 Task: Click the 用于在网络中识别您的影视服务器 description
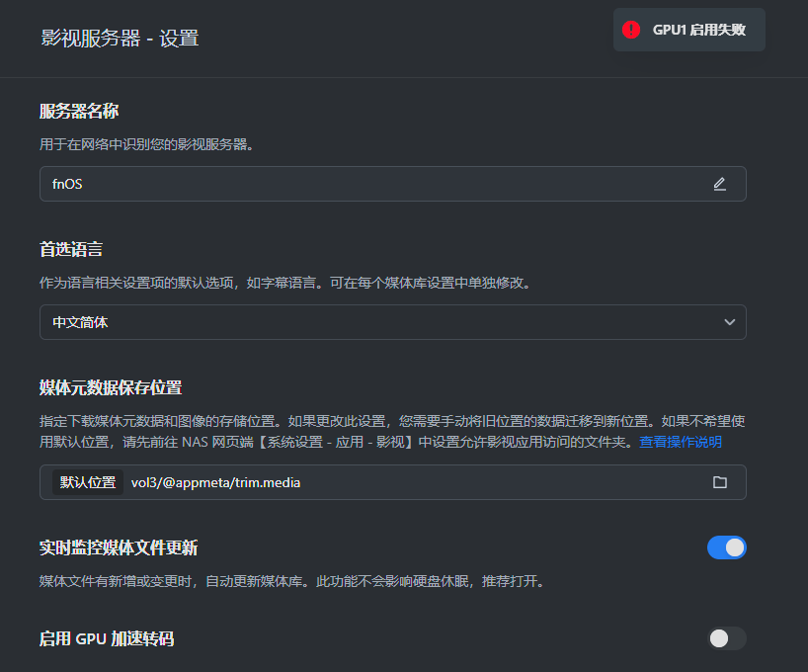[147, 144]
